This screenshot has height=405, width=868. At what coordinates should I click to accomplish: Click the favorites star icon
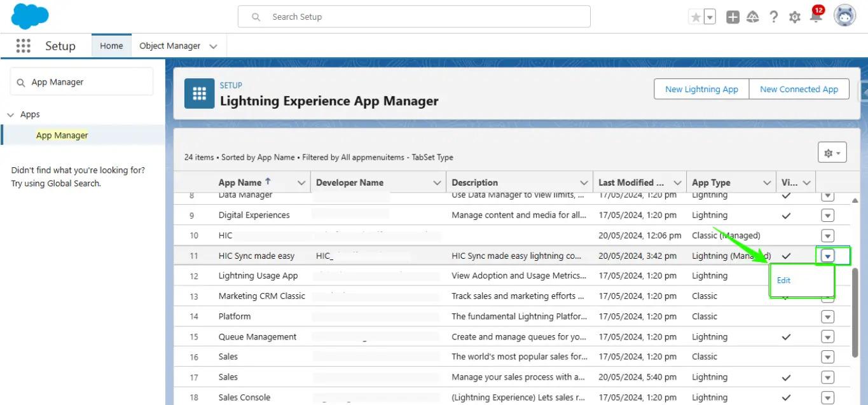[696, 17]
